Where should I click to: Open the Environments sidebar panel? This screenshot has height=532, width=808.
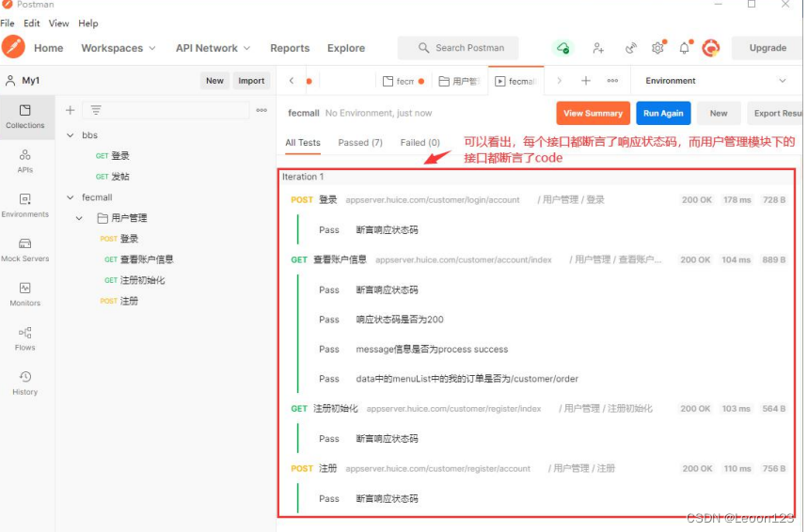[x=24, y=206]
